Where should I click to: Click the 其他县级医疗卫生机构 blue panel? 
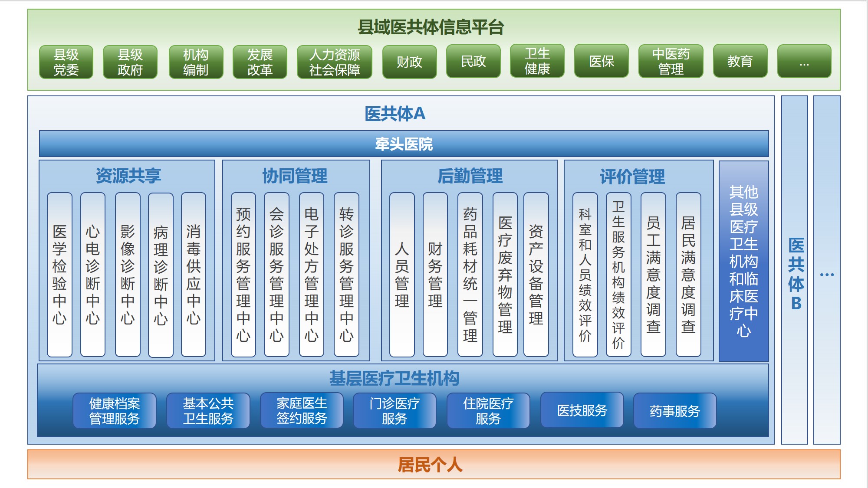pos(743,261)
